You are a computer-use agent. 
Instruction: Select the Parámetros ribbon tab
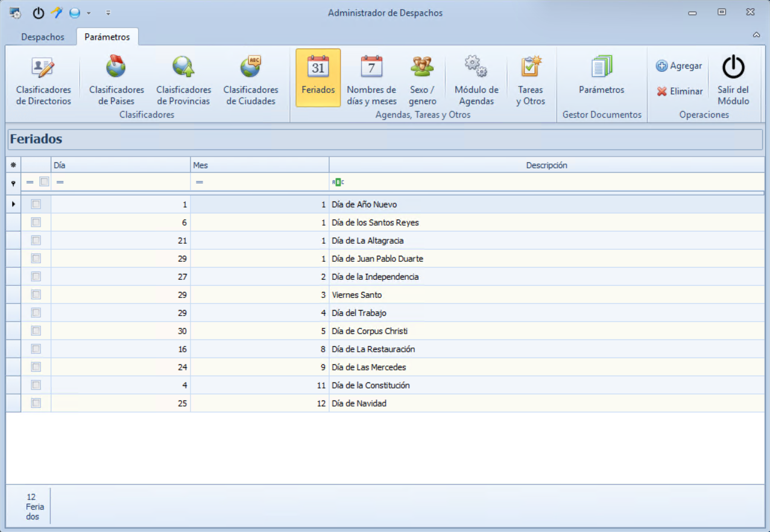click(x=107, y=36)
